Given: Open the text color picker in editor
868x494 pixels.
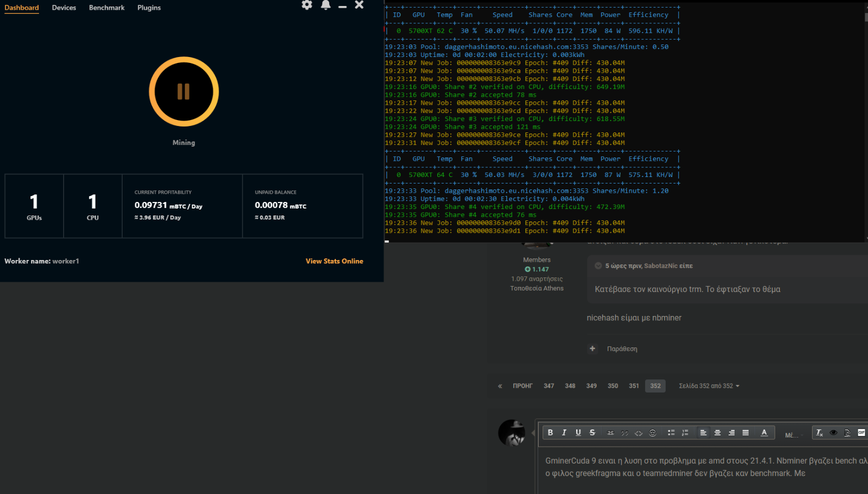Looking at the screenshot, I should [x=764, y=433].
